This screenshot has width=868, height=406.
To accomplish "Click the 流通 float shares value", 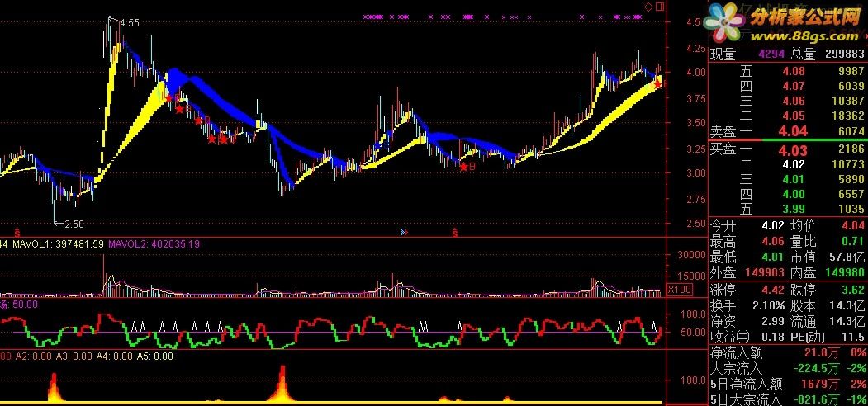I will [x=847, y=321].
